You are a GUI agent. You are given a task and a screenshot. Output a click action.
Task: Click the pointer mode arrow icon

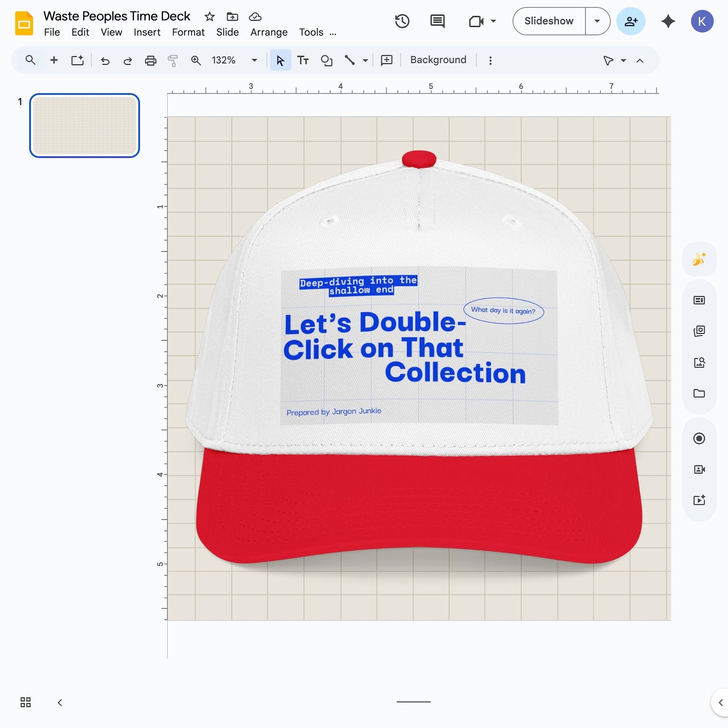608,60
